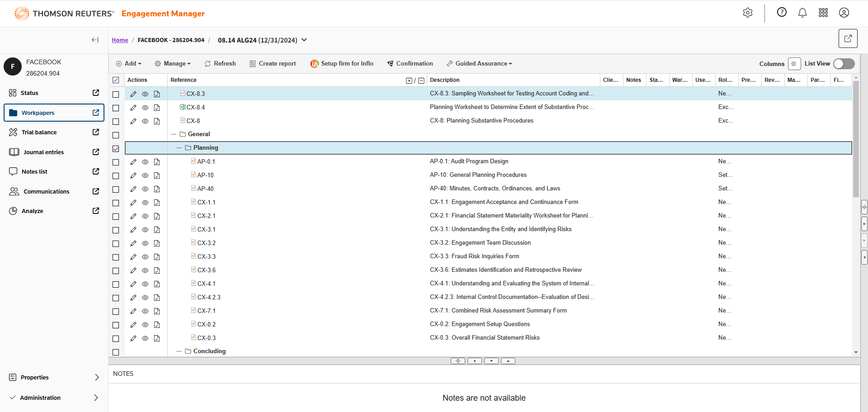Open the Guided Assurance dropdown
Screen dimensions: 868x412
[x=479, y=64]
